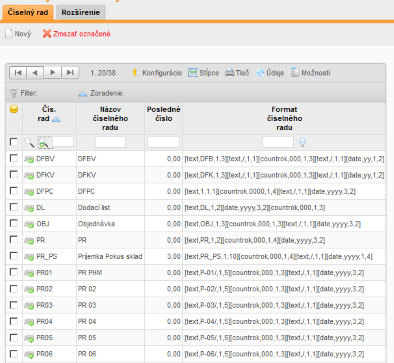This screenshot has width=394, height=363.
Task: Go to the previous page
Action: pos(35,72)
